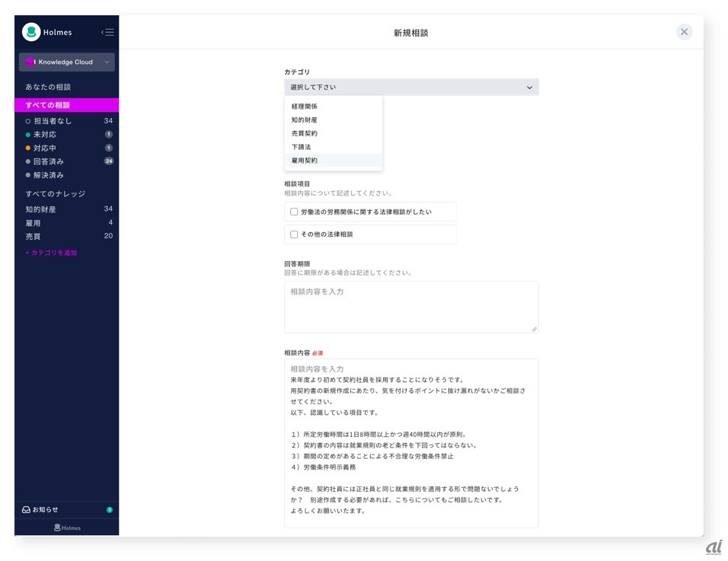Screen dimensions: 728x561
Task: Click the green notification count badge
Action: pyautogui.click(x=110, y=509)
